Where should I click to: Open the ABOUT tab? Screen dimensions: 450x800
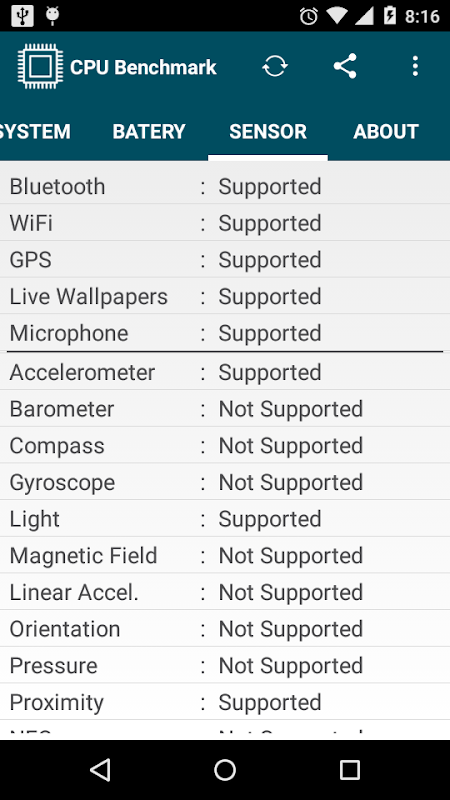click(386, 132)
